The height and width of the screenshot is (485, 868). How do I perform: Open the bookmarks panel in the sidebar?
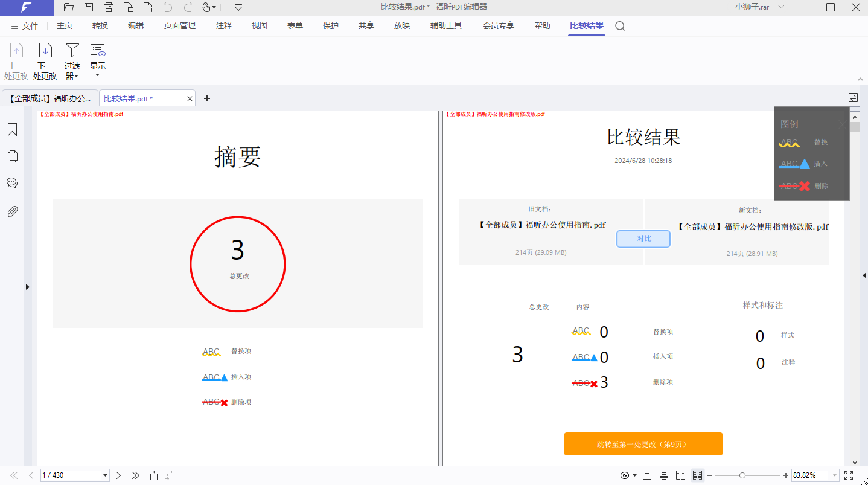point(12,130)
